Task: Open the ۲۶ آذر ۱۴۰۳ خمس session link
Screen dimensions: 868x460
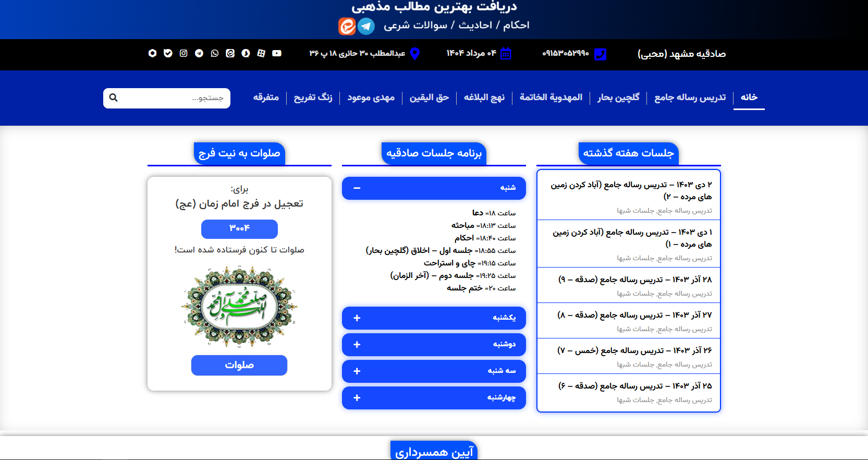Action: [x=634, y=350]
